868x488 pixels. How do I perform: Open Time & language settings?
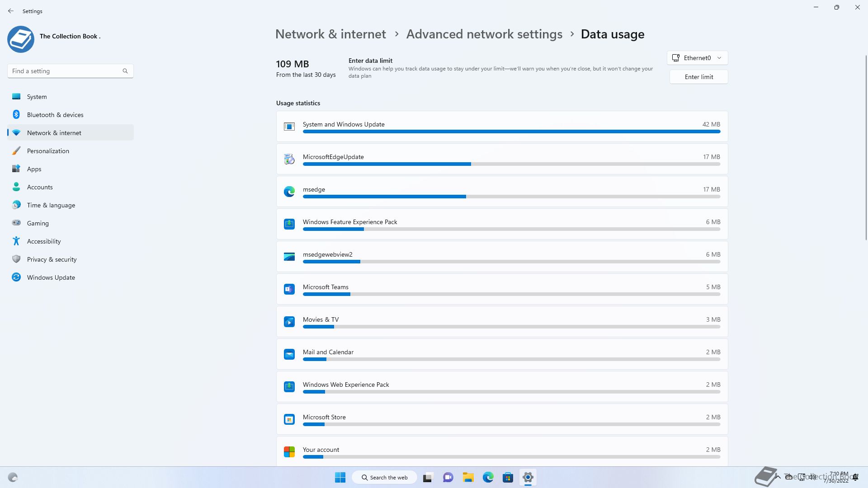tap(71, 205)
